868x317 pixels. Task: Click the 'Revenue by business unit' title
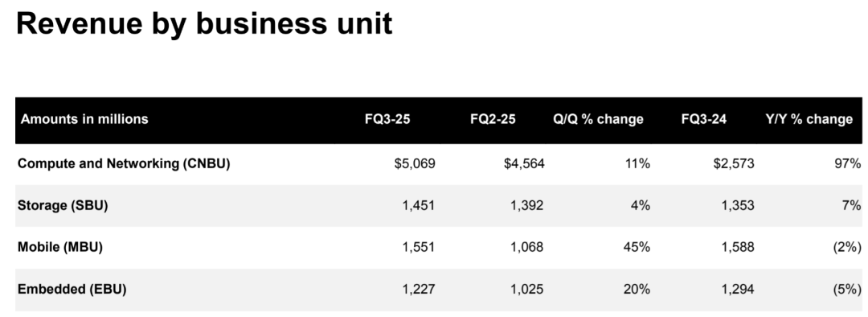pyautogui.click(x=204, y=24)
